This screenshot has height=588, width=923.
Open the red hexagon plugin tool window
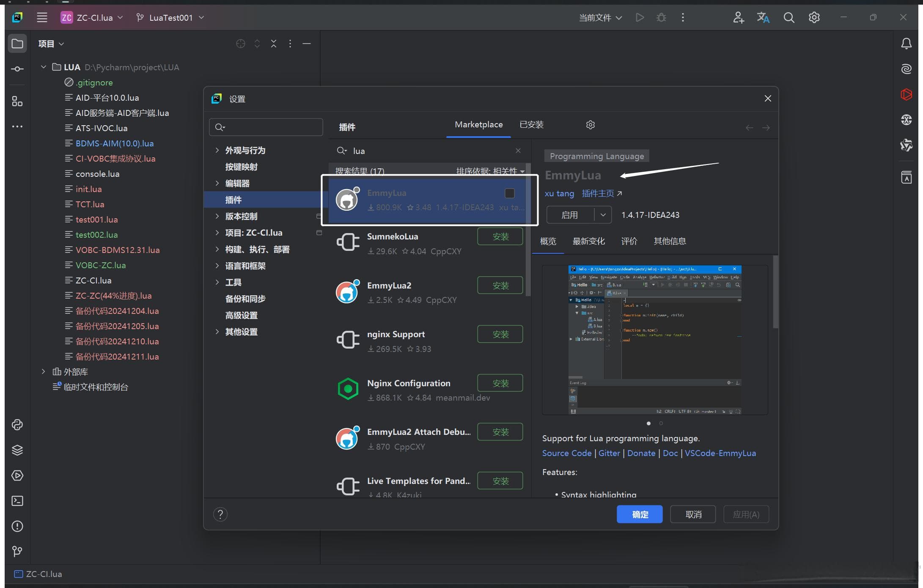point(906,94)
